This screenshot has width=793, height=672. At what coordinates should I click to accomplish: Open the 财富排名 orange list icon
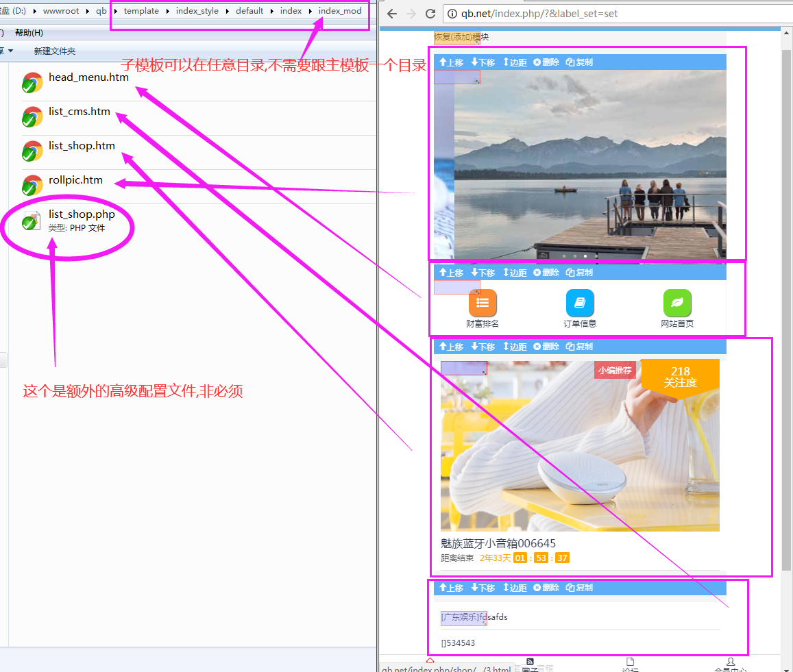tap(483, 303)
